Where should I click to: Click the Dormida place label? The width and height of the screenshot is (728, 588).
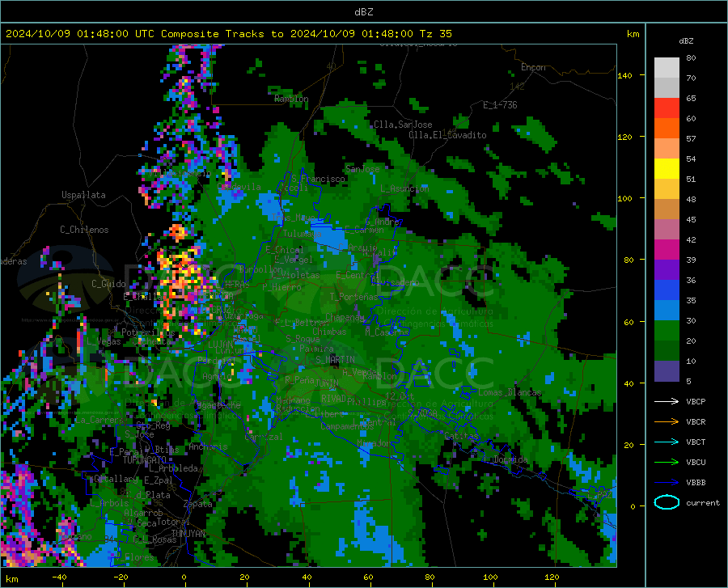pyautogui.click(x=510, y=459)
